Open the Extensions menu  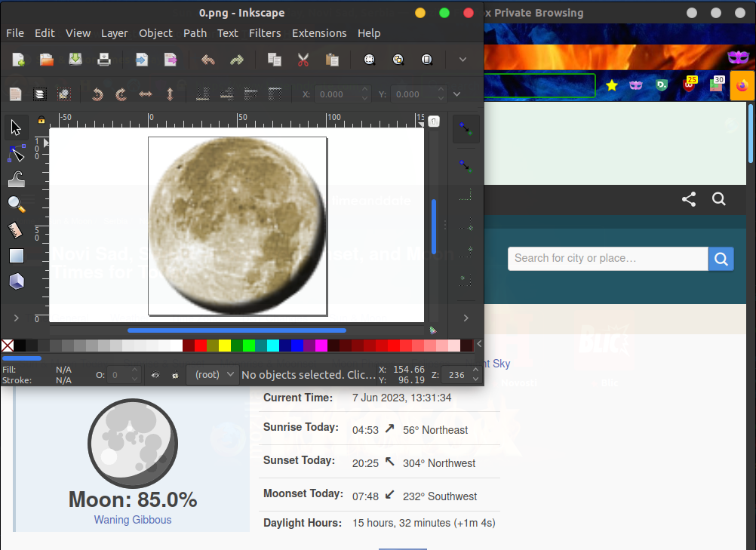(x=319, y=33)
